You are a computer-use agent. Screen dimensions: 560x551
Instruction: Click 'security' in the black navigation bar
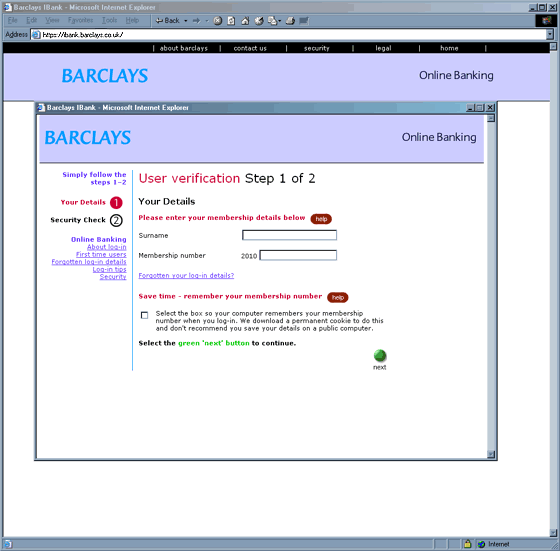point(316,48)
